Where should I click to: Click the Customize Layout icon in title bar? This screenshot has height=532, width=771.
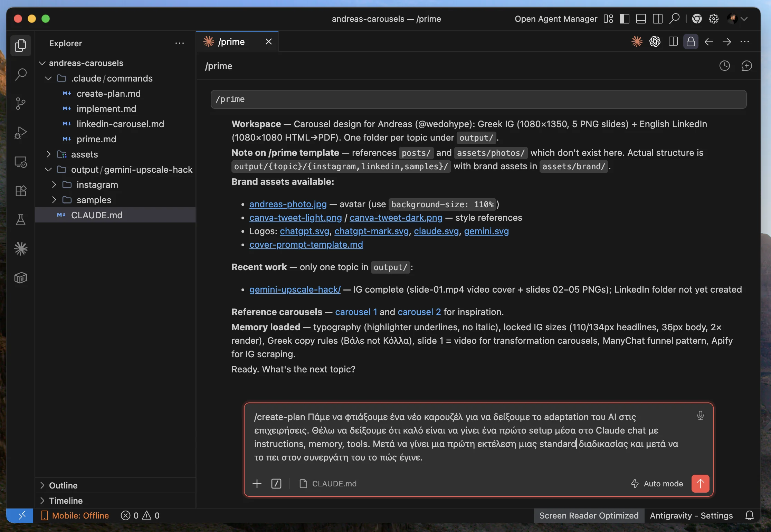tap(608, 19)
